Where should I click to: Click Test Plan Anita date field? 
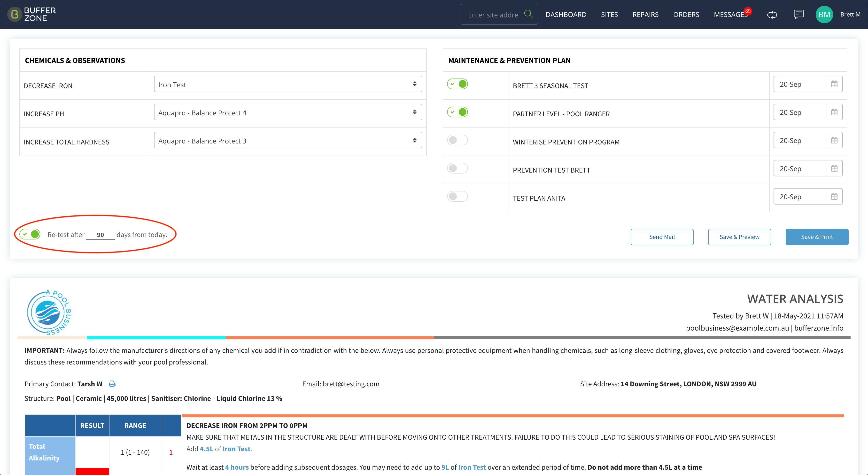pos(800,196)
